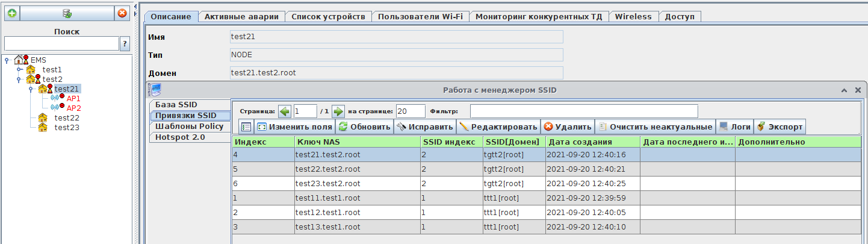Open the Список устройств tab
The width and height of the screenshot is (868, 244).
tap(328, 16)
